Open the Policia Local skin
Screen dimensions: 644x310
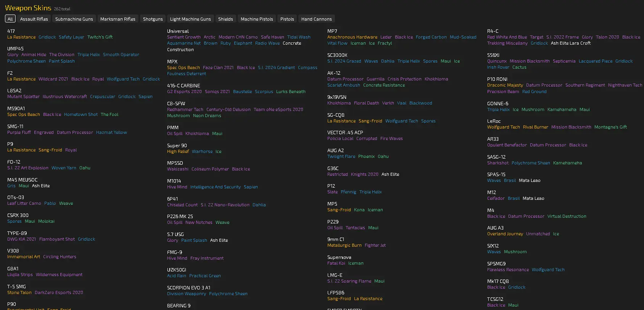tap(340, 138)
